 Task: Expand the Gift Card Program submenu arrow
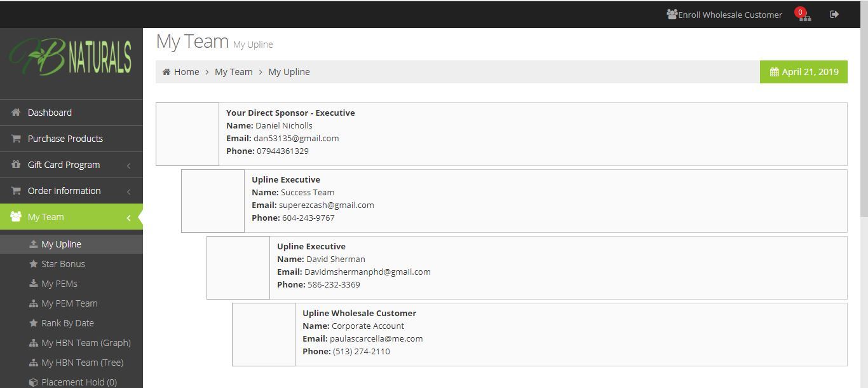(128, 165)
